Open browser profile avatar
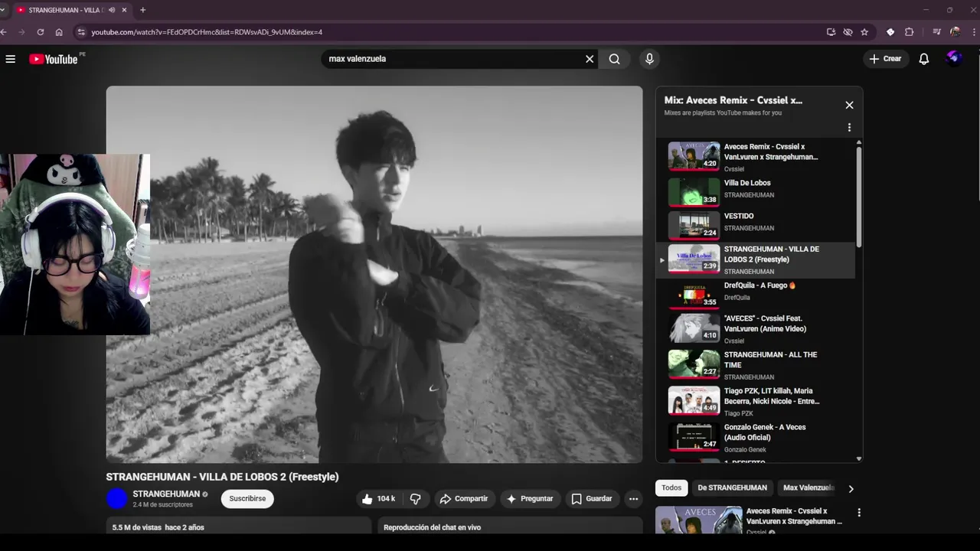 (955, 32)
